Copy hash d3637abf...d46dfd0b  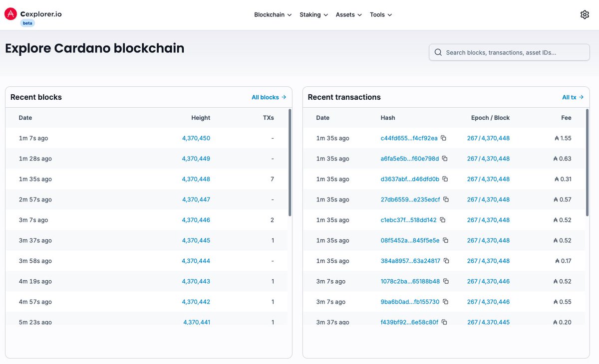point(445,179)
